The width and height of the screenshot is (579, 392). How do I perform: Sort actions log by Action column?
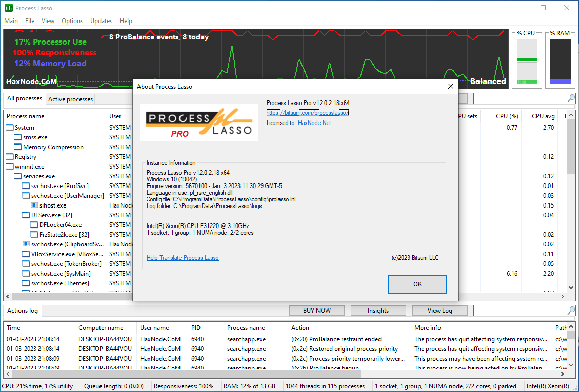pos(349,328)
